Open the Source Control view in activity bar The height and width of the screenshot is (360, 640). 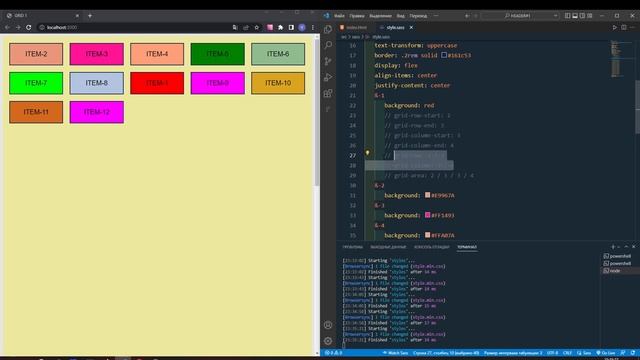328,61
